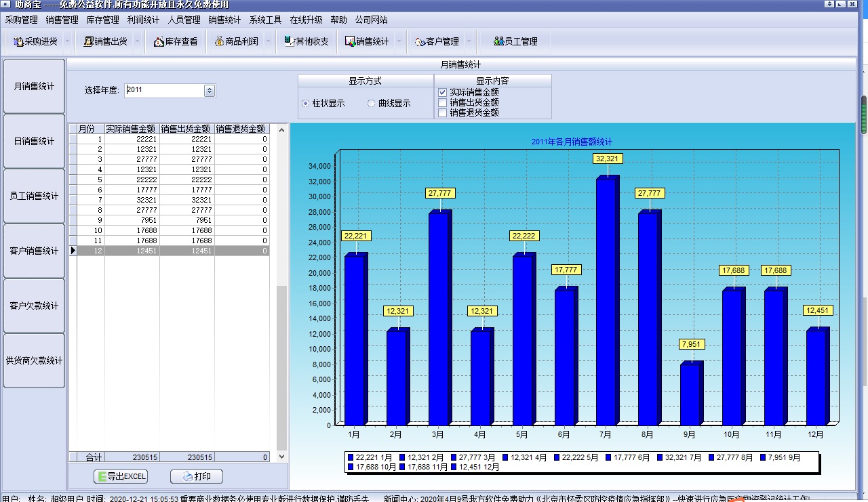The image size is (868, 502).
Task: Switch to 日销售统计 side tab
Action: tap(35, 141)
